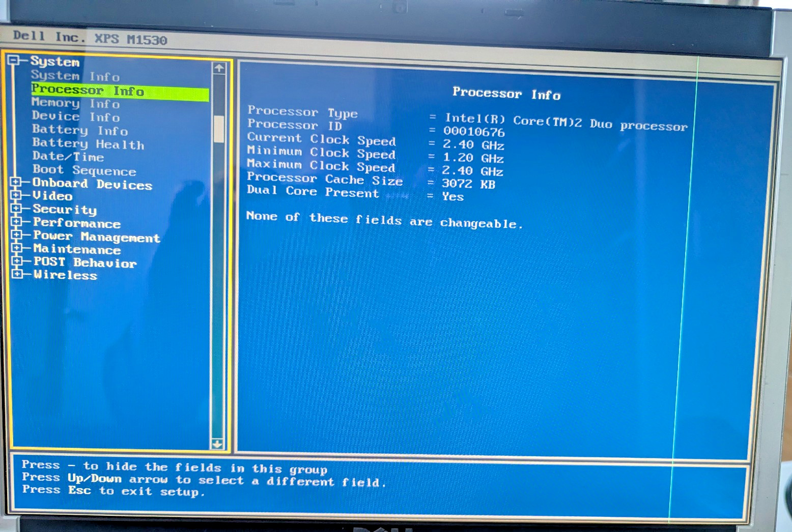Open Boot Sequence settings
The height and width of the screenshot is (532, 792).
click(x=84, y=170)
